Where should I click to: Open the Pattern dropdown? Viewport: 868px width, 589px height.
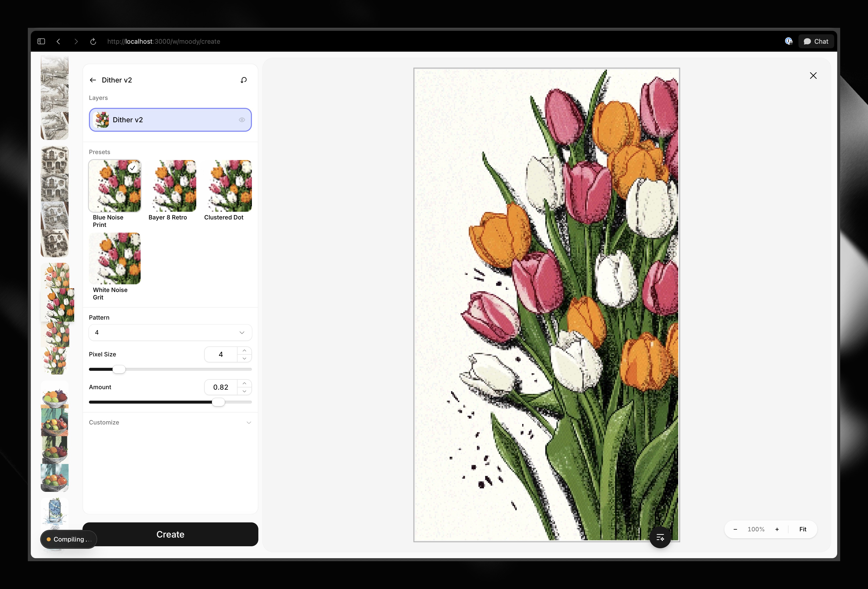point(170,333)
